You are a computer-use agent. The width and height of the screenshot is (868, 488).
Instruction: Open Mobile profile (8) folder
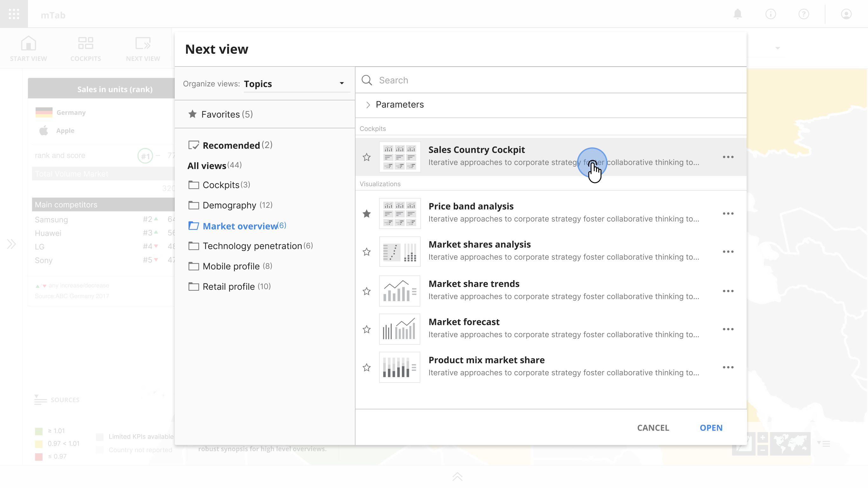pyautogui.click(x=230, y=266)
